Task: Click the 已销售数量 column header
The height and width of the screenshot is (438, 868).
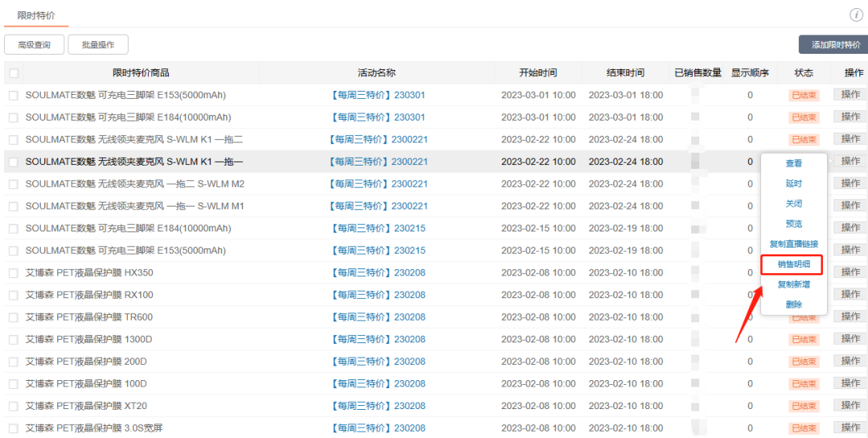Action: pyautogui.click(x=698, y=73)
